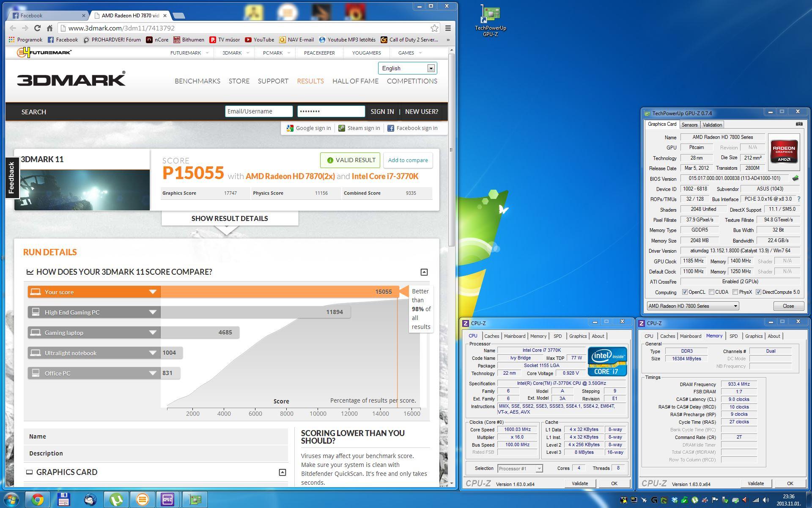The height and width of the screenshot is (508, 812).
Task: Open the Mainboard tab in left CPU-Z
Action: 514,336
